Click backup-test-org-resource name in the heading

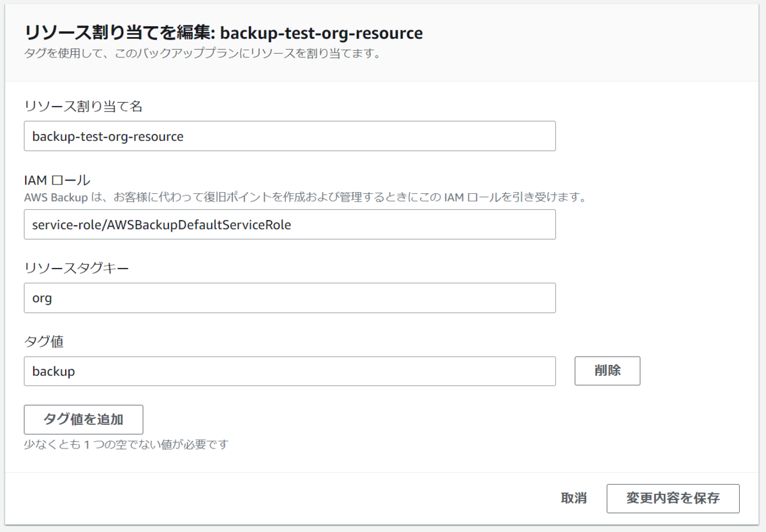[321, 33]
